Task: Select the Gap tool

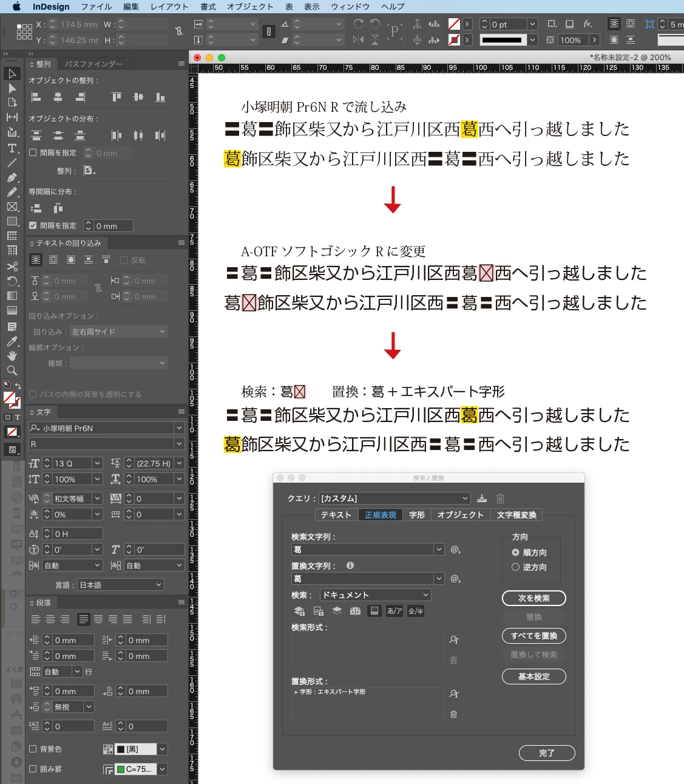Action: [12, 117]
